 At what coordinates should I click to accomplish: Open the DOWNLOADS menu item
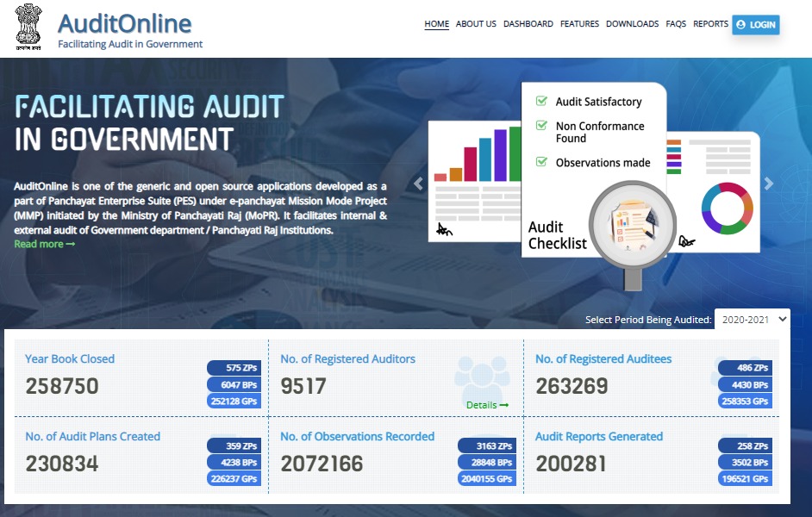pyautogui.click(x=633, y=24)
